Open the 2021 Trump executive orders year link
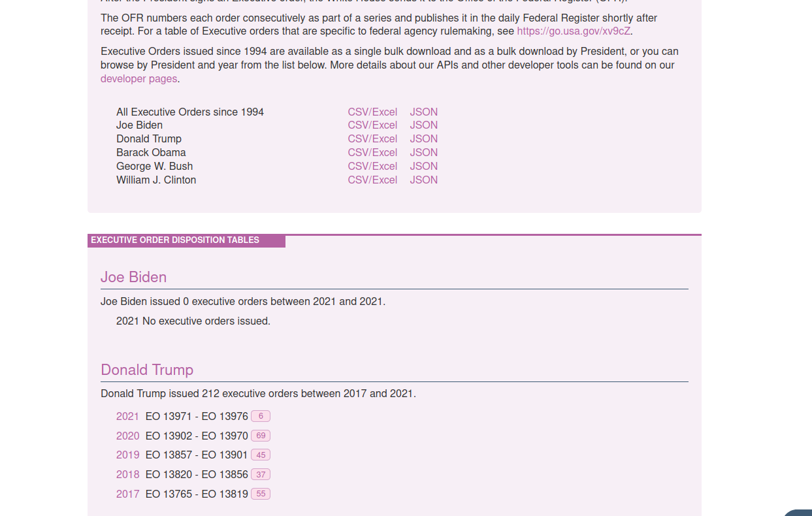The image size is (812, 516). (127, 417)
